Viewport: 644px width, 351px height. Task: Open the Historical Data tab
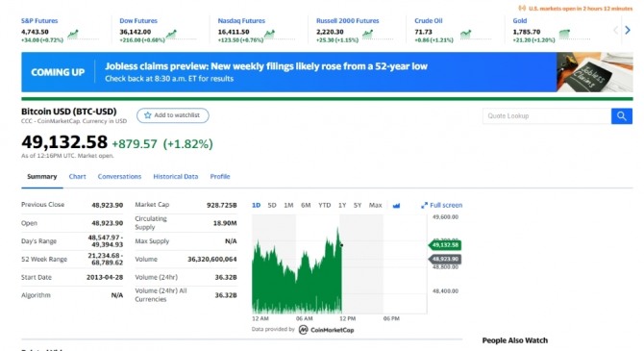175,177
